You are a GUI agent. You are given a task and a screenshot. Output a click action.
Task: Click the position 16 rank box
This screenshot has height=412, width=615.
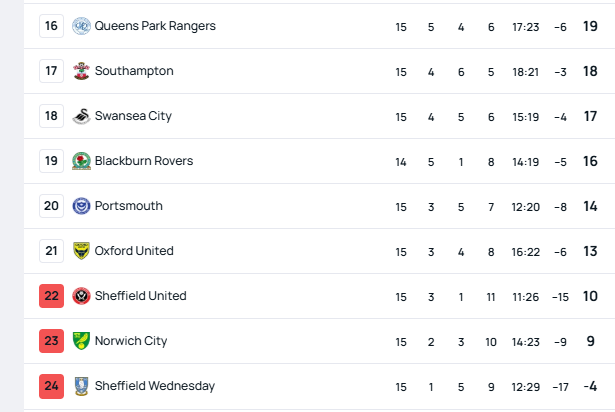pyautogui.click(x=51, y=26)
